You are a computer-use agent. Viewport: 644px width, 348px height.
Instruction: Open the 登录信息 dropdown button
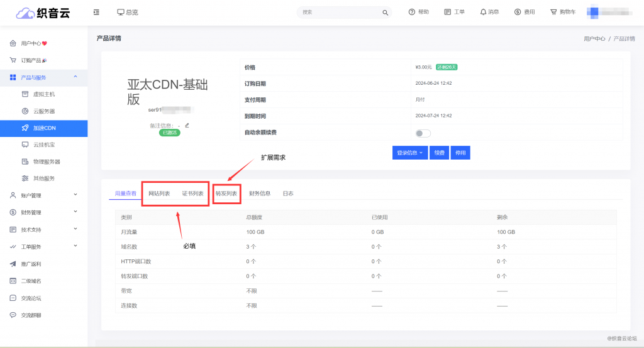(x=410, y=153)
